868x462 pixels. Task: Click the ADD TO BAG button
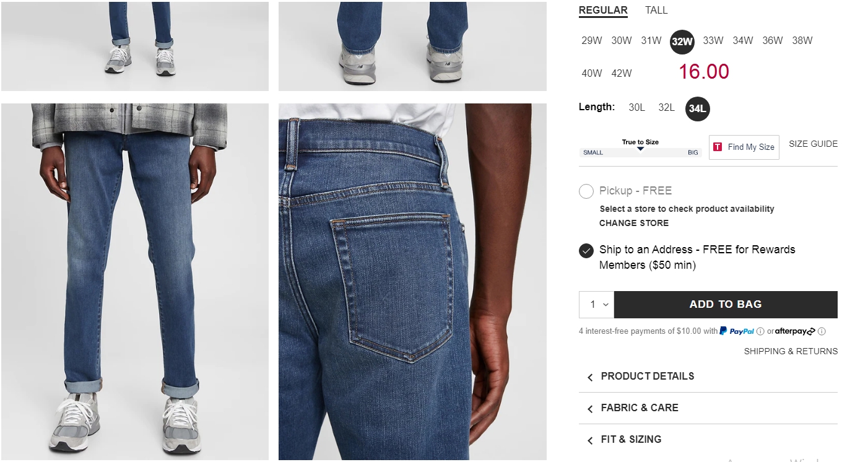726,305
